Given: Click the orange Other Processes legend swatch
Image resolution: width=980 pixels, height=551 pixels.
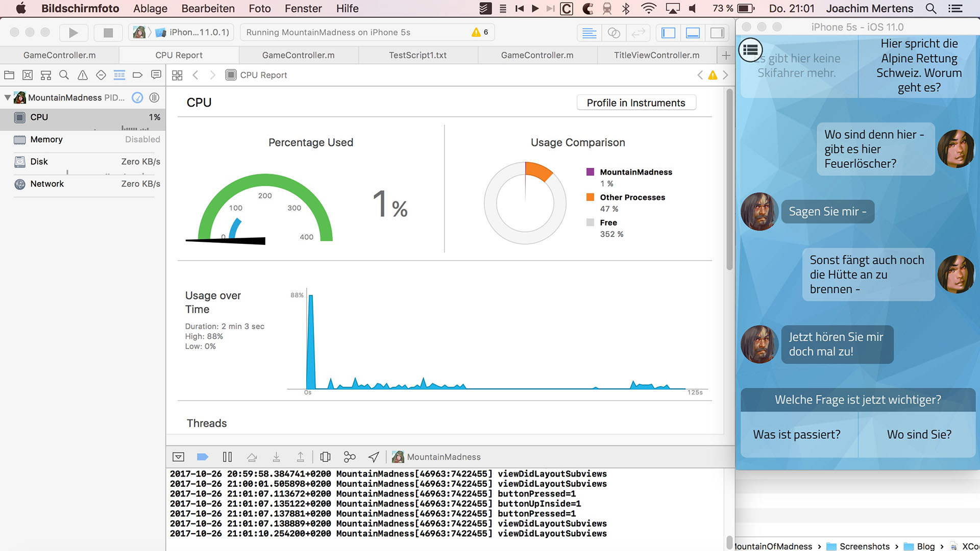Looking at the screenshot, I should click(x=590, y=197).
